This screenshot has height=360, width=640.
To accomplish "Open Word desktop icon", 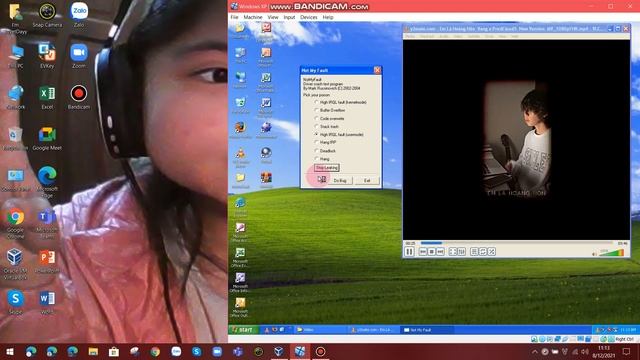I will coord(47,302).
